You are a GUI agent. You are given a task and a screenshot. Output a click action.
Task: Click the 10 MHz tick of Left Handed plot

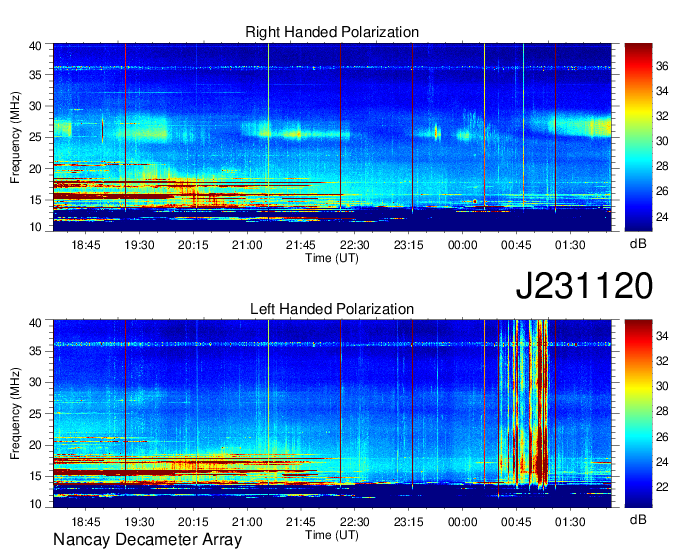pos(36,504)
